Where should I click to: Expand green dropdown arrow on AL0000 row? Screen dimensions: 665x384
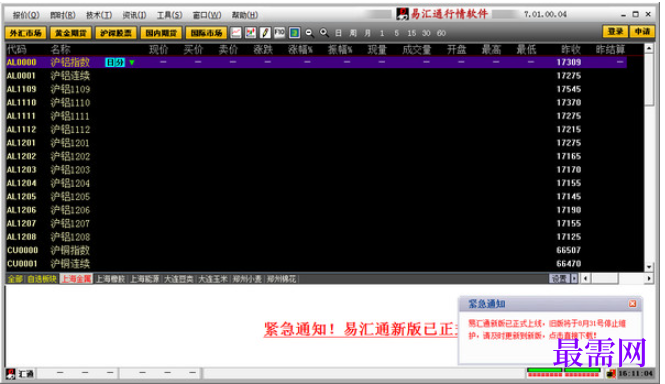[132, 62]
